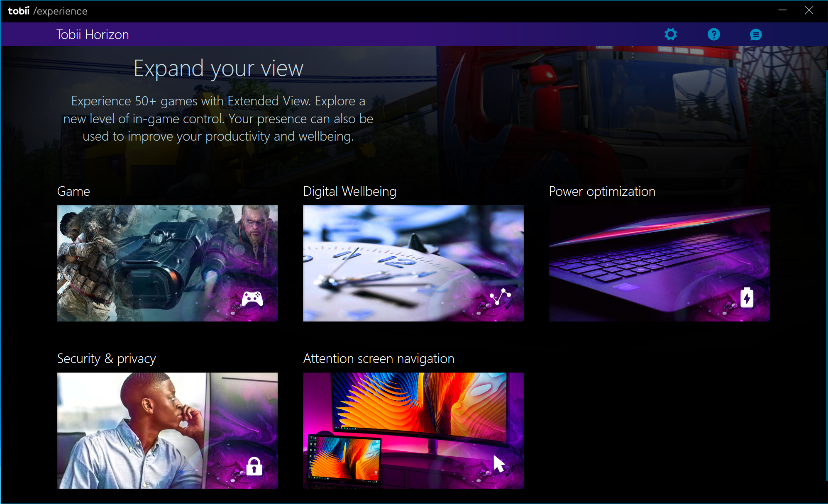Click the padlock icon on Security tile
Viewport: 828px width, 504px height.
254,466
